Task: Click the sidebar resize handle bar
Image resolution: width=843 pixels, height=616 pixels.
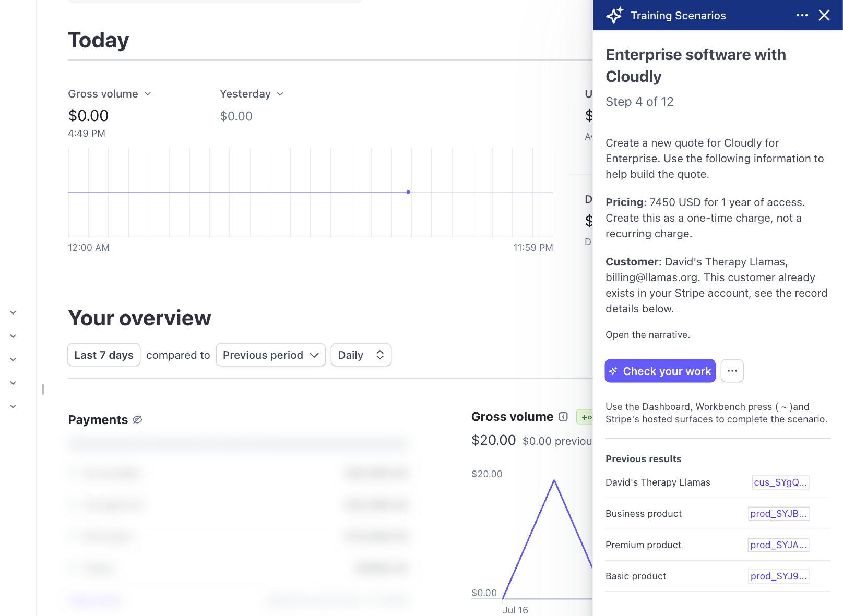Action: tap(43, 389)
